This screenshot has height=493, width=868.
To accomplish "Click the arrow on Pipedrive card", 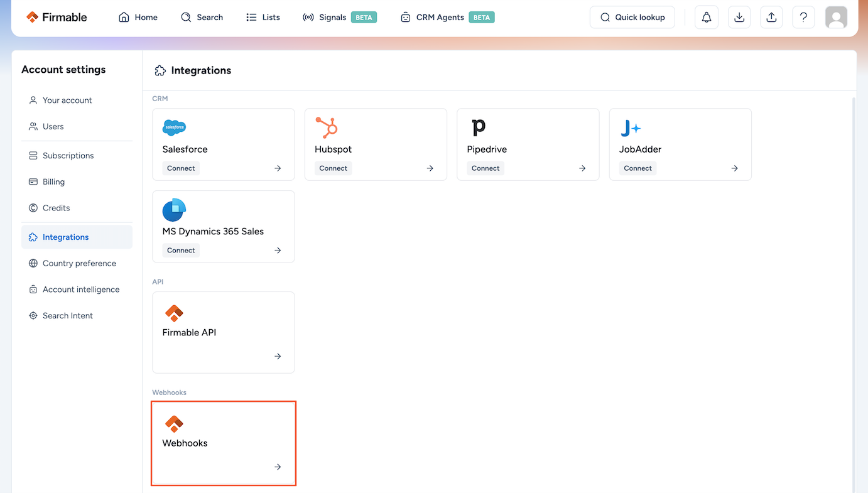I will point(582,168).
